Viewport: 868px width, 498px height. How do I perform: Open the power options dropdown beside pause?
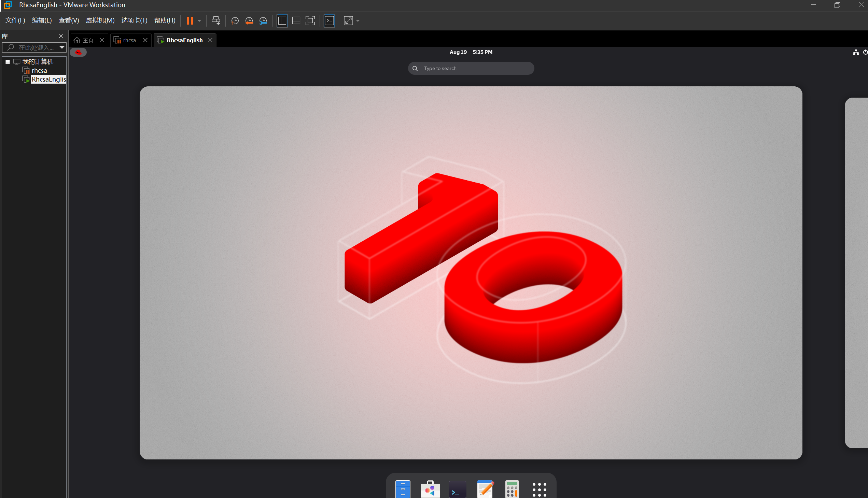click(x=199, y=20)
